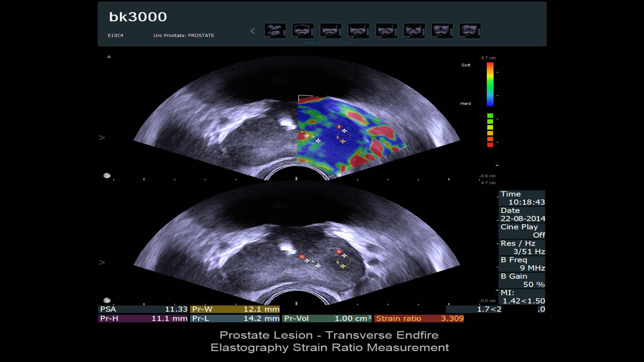Image resolution: width=644 pixels, height=362 pixels.
Task: Click the second pill button under the thumbnails
Action: [x=335, y=43]
